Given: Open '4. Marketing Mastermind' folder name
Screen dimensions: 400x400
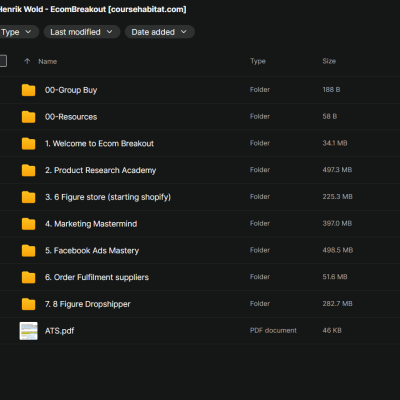Looking at the screenshot, I should pyautogui.click(x=91, y=224).
